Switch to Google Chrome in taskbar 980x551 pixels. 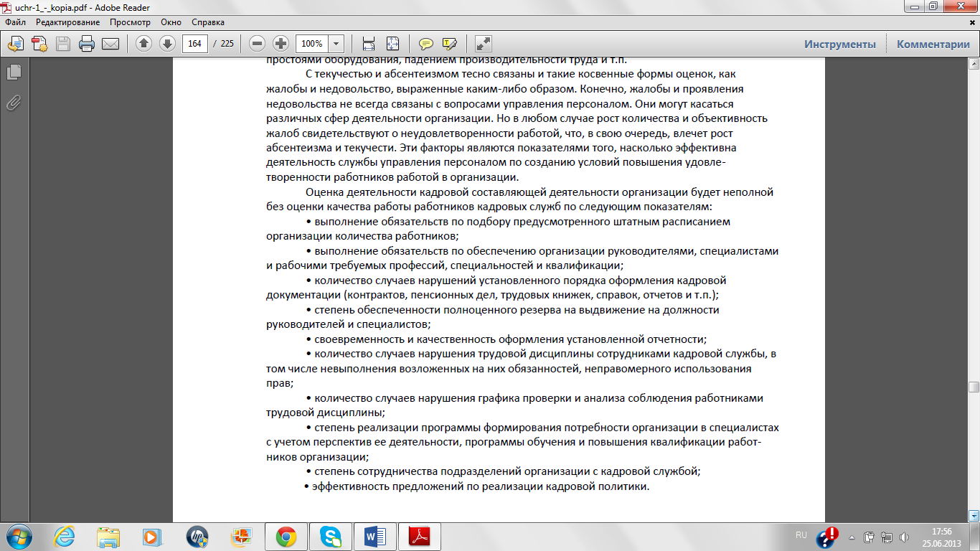point(286,537)
